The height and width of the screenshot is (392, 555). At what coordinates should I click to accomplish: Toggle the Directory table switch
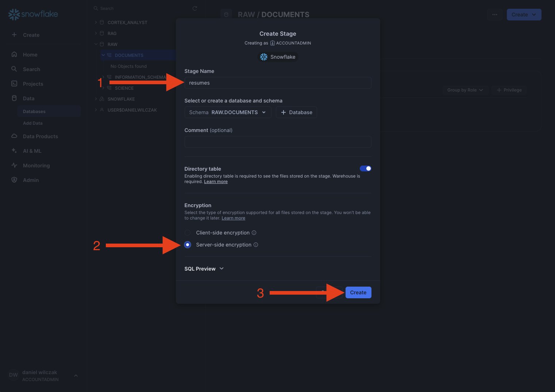coord(365,168)
